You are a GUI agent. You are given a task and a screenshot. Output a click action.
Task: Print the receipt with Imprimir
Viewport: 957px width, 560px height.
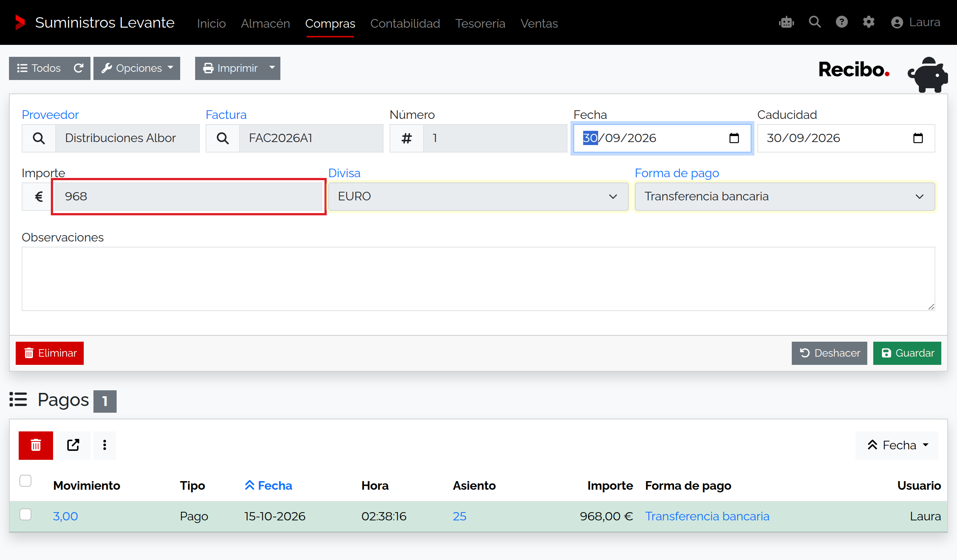pos(230,68)
